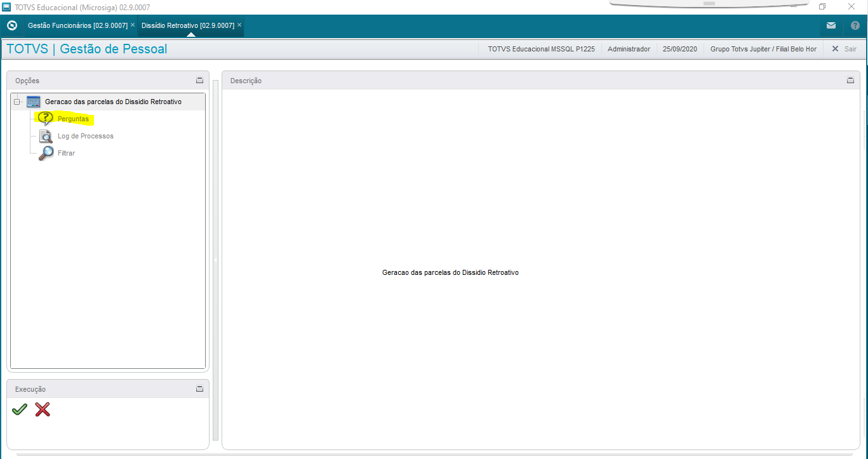Select the Filtrar option

coord(66,153)
